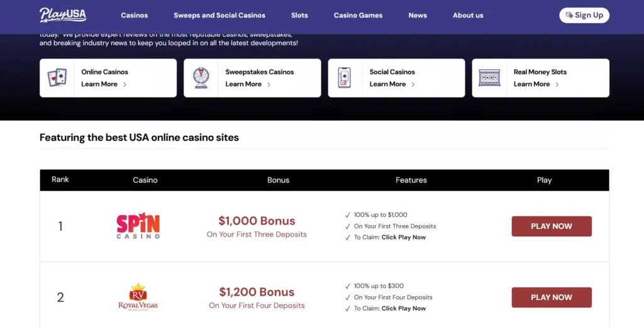Click the playing cards Online Casinos icon
The image size is (644, 327).
tap(57, 78)
